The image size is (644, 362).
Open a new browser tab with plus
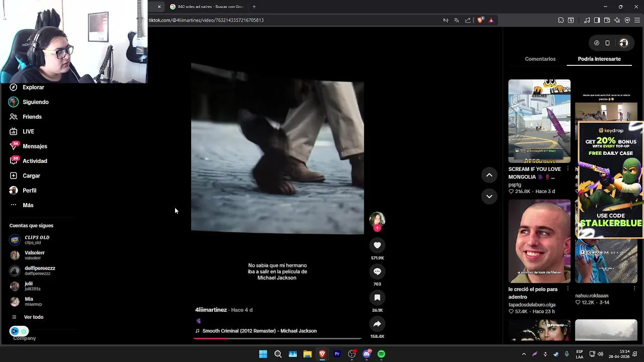[x=254, y=7]
